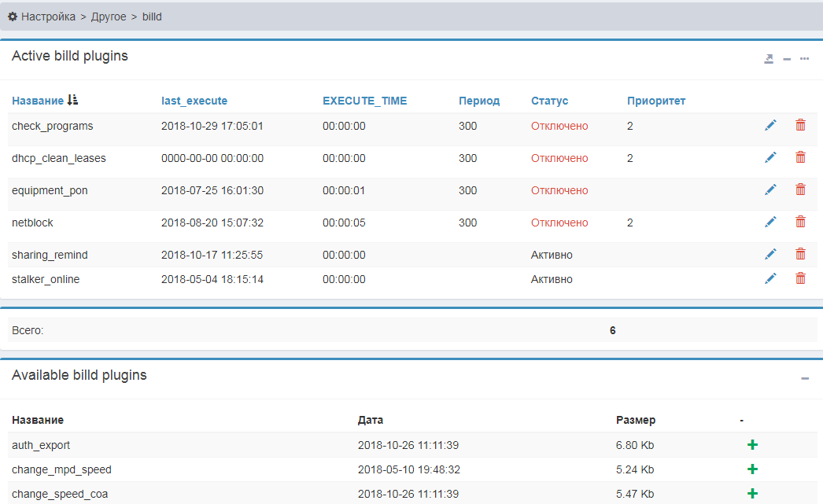Edit the stalker_online plugin
The height and width of the screenshot is (504, 823).
(x=770, y=278)
